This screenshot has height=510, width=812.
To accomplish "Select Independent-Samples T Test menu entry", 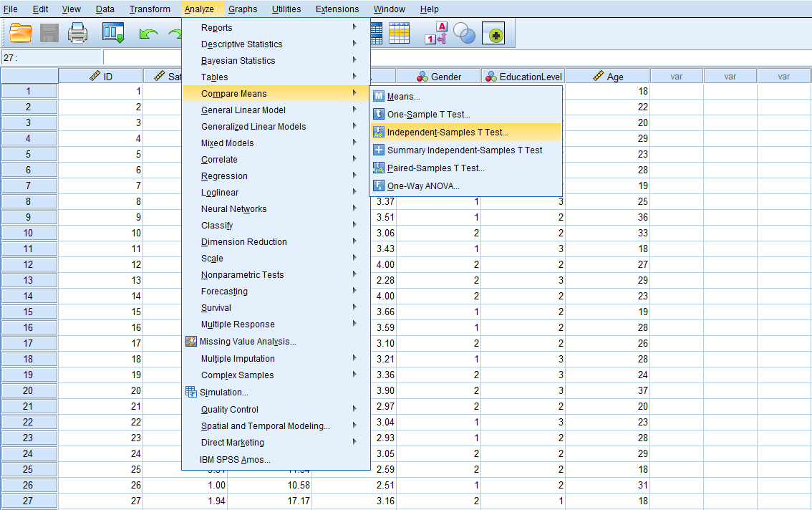I will point(448,133).
